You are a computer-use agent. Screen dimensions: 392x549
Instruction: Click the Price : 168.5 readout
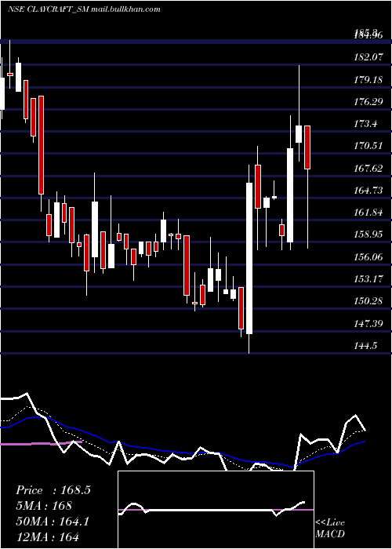tap(53, 490)
